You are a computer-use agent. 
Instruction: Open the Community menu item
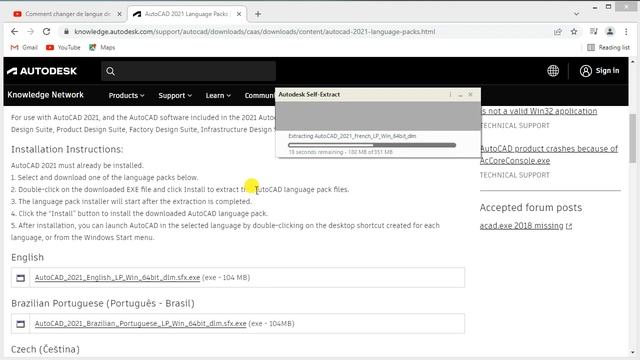pyautogui.click(x=260, y=95)
